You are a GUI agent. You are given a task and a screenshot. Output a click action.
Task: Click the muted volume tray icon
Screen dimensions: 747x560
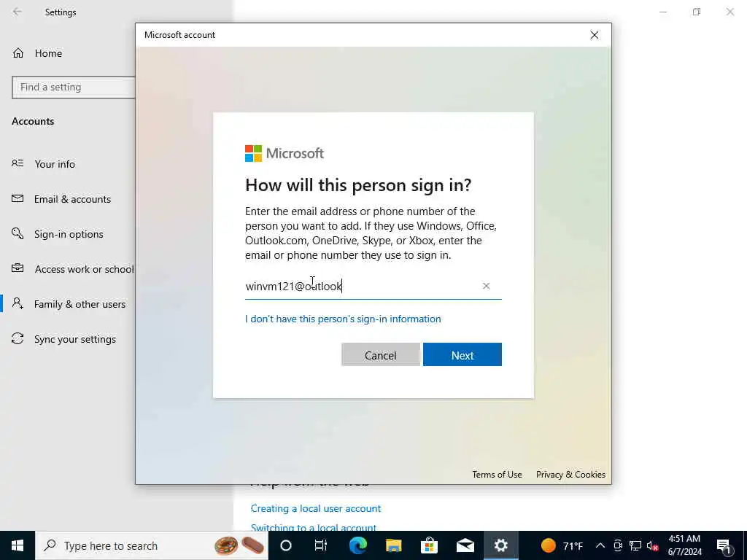pyautogui.click(x=652, y=545)
